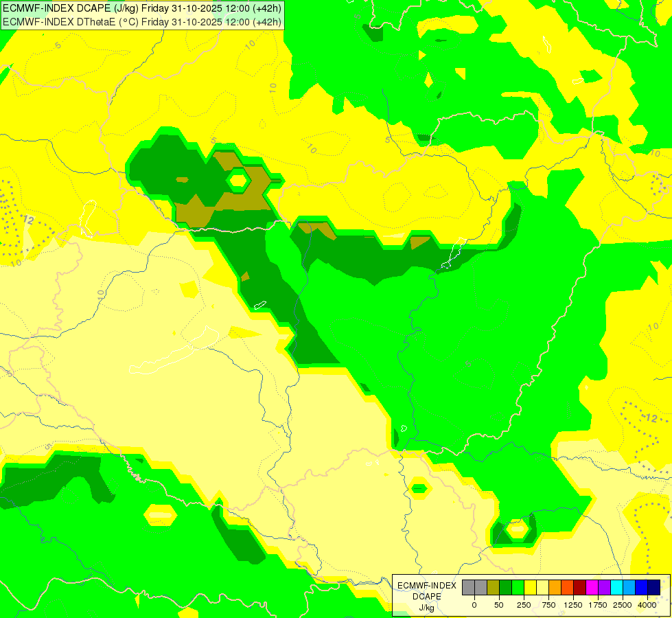The image size is (672, 618).
Task: Click the legend value 750
Action: pyautogui.click(x=548, y=605)
